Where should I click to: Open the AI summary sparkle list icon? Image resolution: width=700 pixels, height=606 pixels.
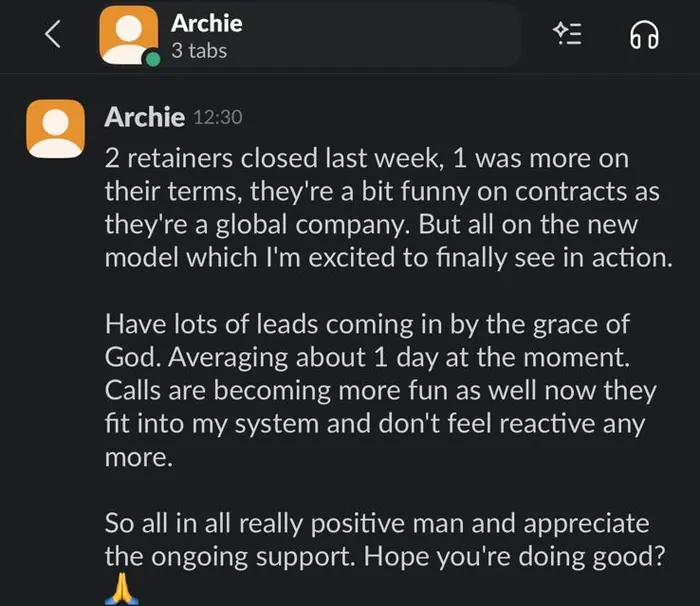567,33
